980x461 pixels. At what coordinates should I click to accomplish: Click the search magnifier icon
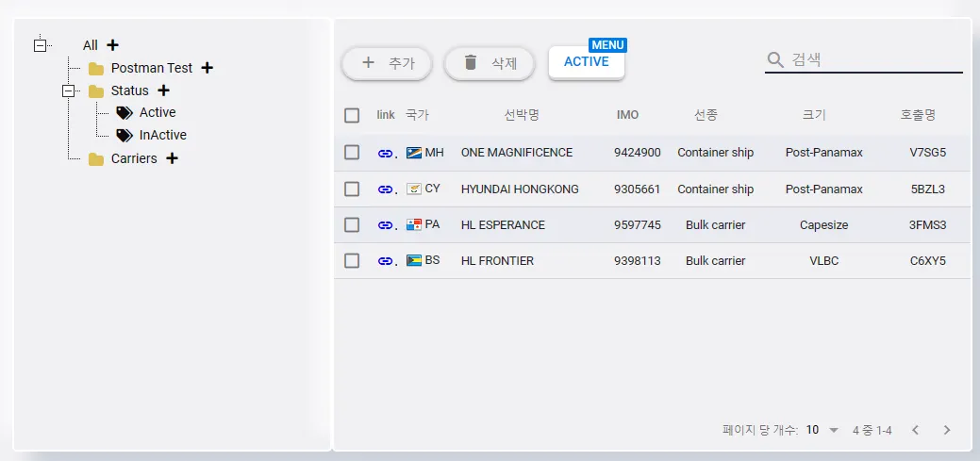click(x=775, y=60)
